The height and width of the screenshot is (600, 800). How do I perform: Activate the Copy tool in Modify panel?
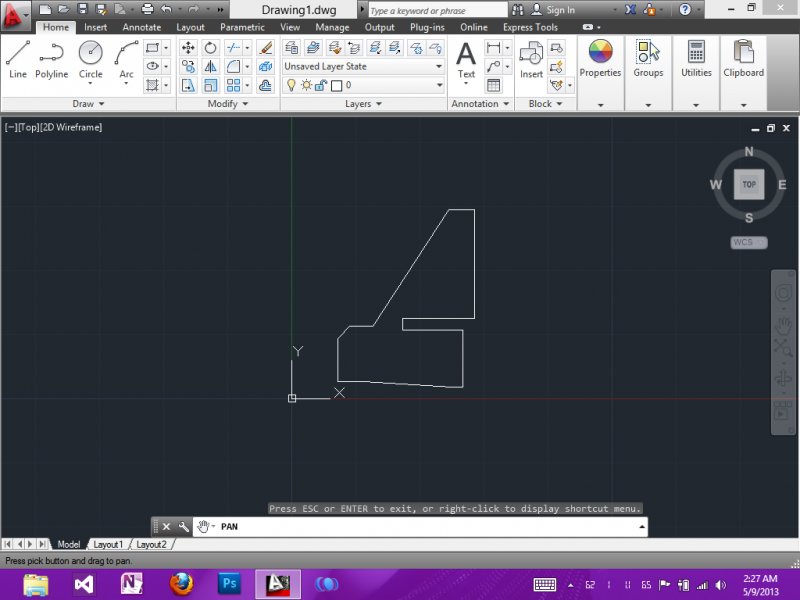pyautogui.click(x=188, y=66)
